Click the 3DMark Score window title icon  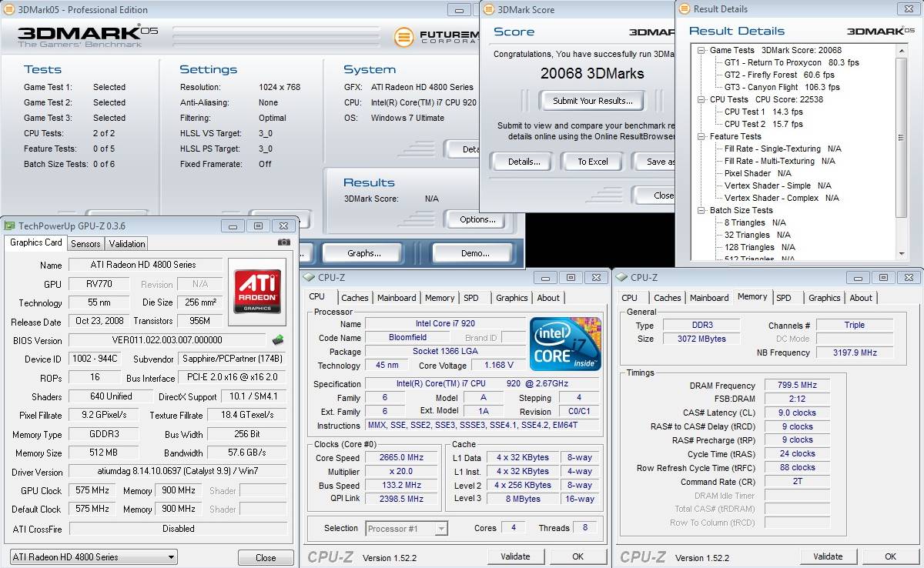488,10
